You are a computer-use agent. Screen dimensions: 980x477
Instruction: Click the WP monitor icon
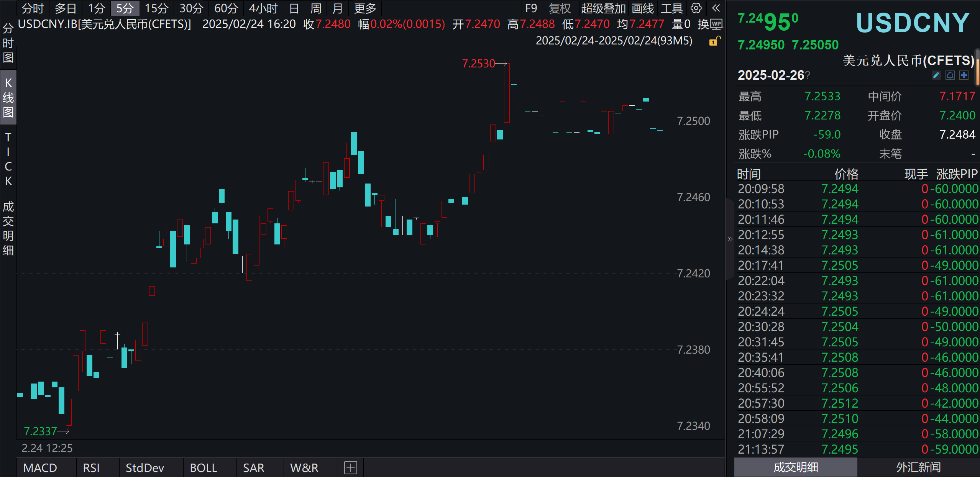click(716, 24)
